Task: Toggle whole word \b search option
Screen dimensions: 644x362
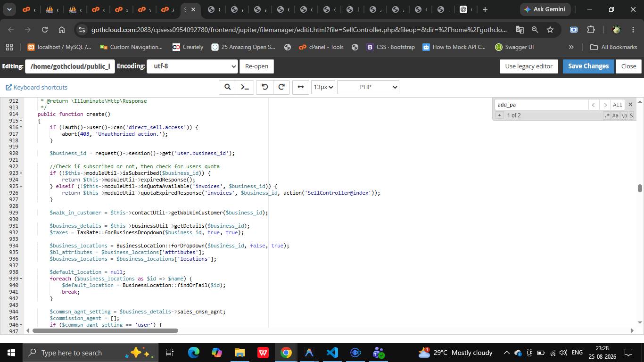Action: [x=624, y=115]
